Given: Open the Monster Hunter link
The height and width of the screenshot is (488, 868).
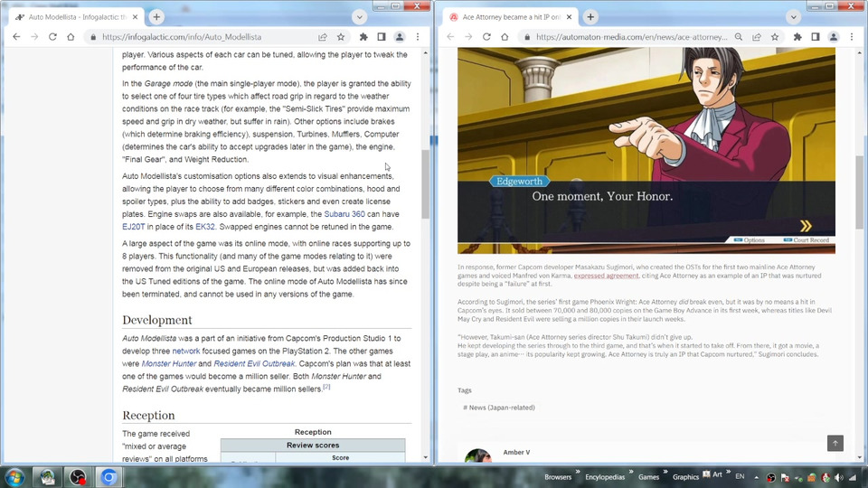Looking at the screenshot, I should (x=169, y=364).
